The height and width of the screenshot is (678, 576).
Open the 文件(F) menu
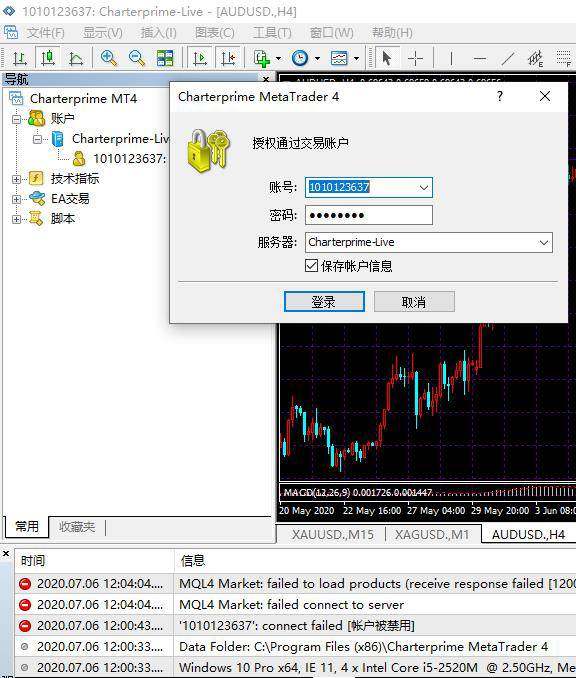45,33
